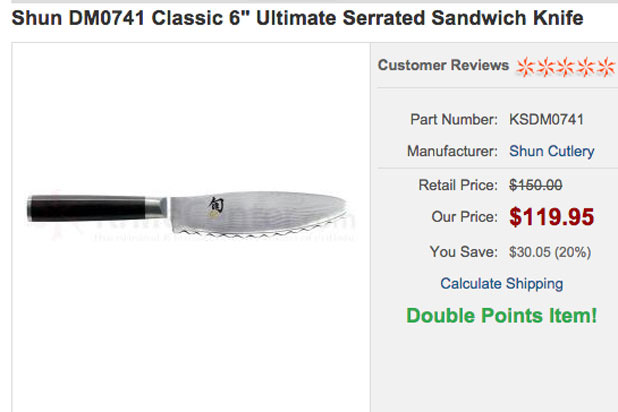Viewport: 618px width, 412px height.
Task: Open the Customer Reviews section
Action: [x=443, y=66]
